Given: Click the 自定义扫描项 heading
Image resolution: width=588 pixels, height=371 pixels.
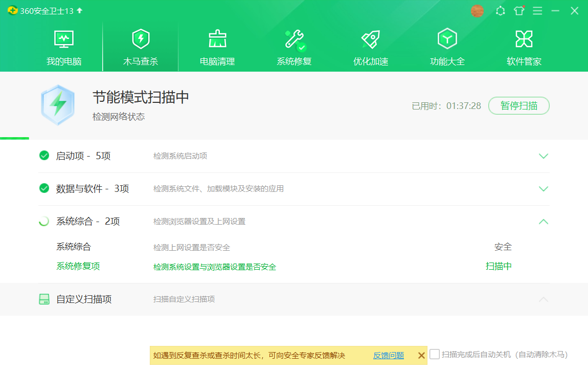Looking at the screenshot, I should (x=84, y=299).
